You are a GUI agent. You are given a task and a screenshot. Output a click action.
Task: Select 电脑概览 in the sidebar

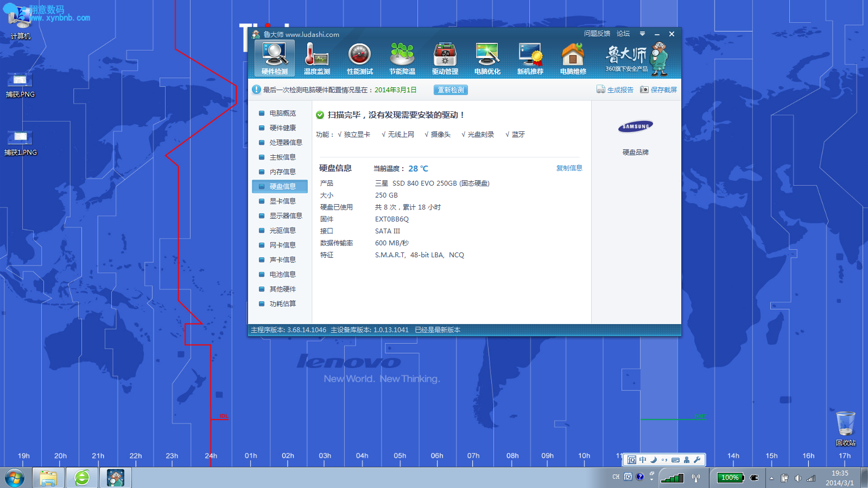[280, 113]
